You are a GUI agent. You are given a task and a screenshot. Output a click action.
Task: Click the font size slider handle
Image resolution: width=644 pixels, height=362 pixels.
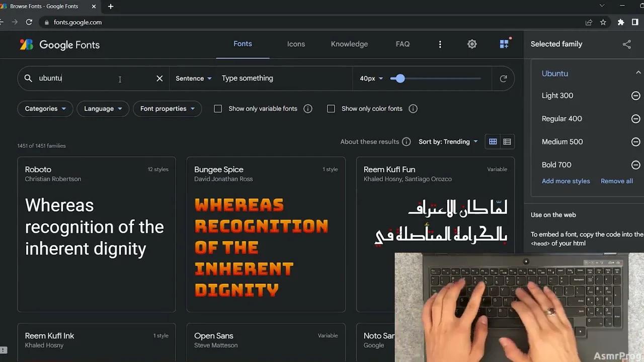click(x=400, y=78)
